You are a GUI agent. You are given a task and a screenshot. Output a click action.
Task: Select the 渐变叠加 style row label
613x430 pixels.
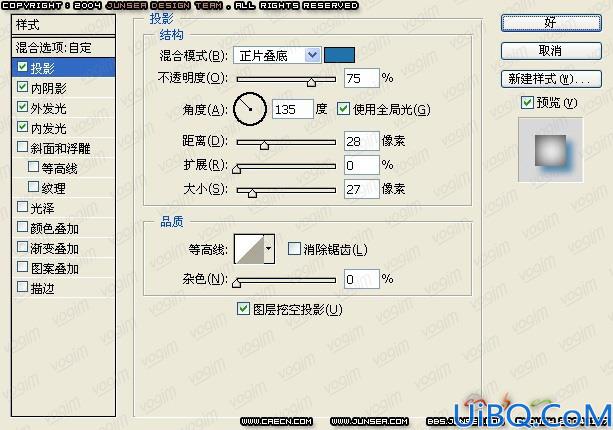tap(55, 248)
